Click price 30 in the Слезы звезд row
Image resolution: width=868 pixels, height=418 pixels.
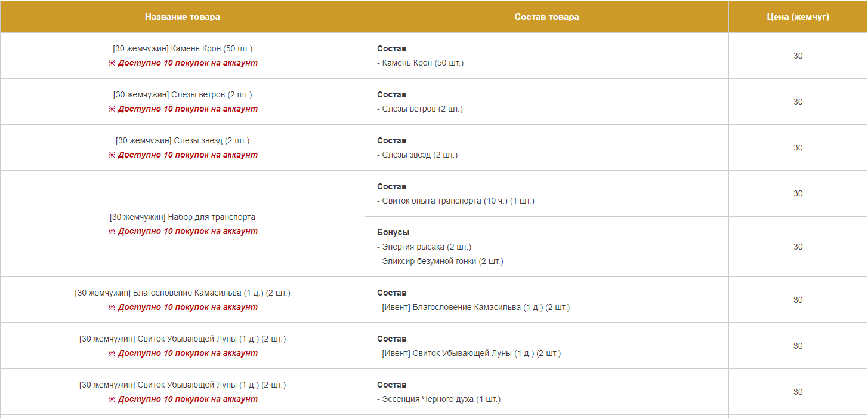[x=798, y=147]
